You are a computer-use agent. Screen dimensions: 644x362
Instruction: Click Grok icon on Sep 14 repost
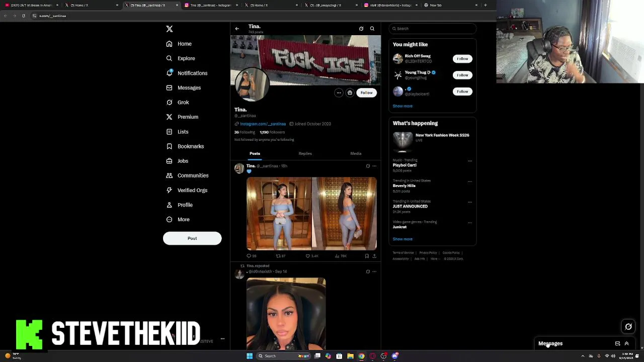coord(368,271)
